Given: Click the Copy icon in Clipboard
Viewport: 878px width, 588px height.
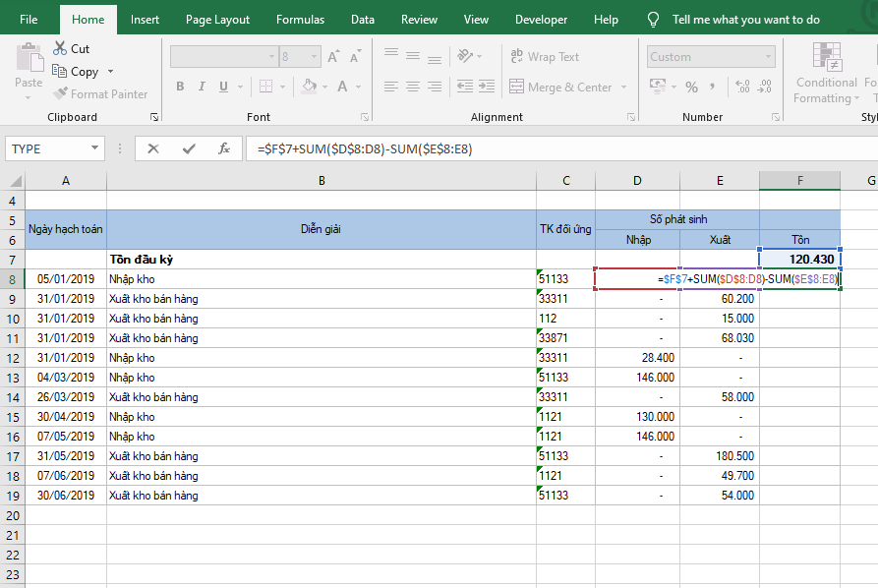Looking at the screenshot, I should 60,72.
